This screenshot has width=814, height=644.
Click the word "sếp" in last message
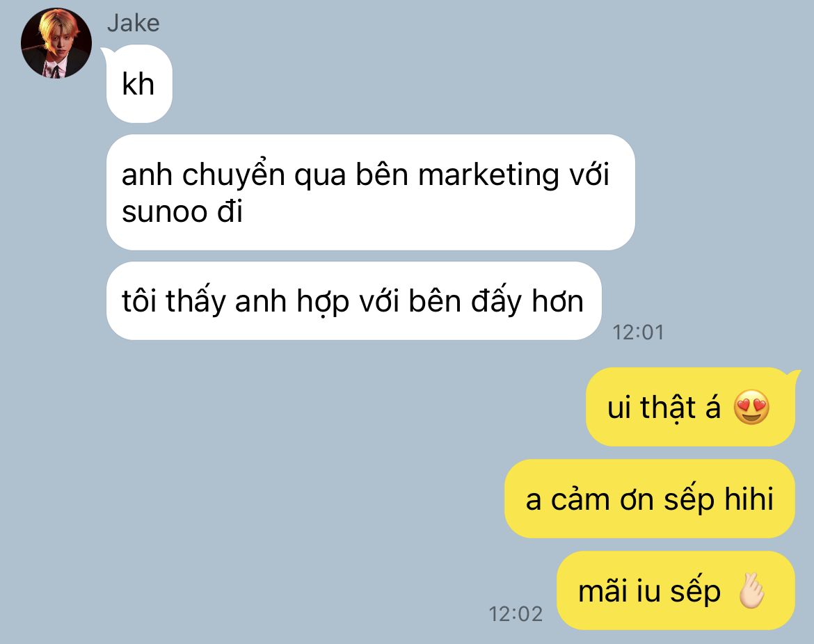pyautogui.click(x=695, y=593)
